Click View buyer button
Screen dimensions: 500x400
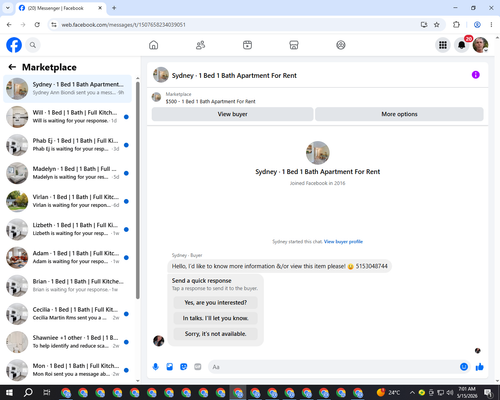232,114
